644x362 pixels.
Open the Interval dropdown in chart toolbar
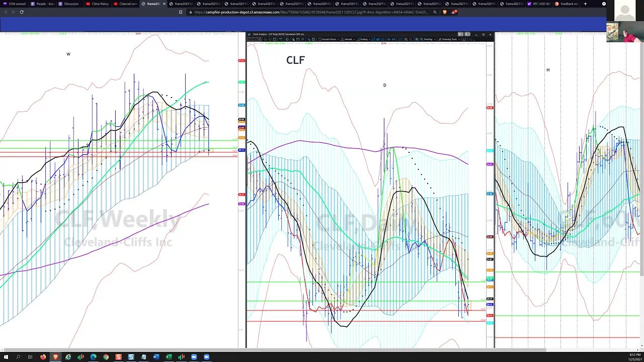tap(348, 39)
